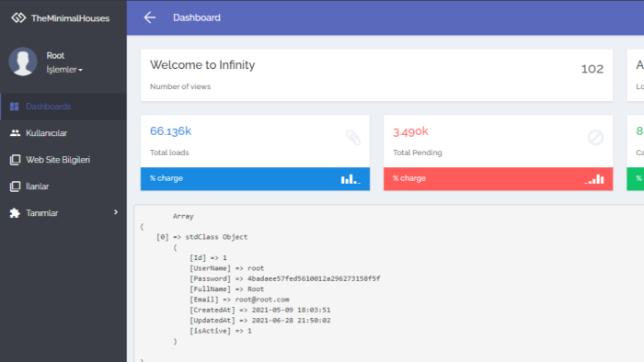Click the Total loads label
The height and width of the screenshot is (362, 644).
[169, 153]
